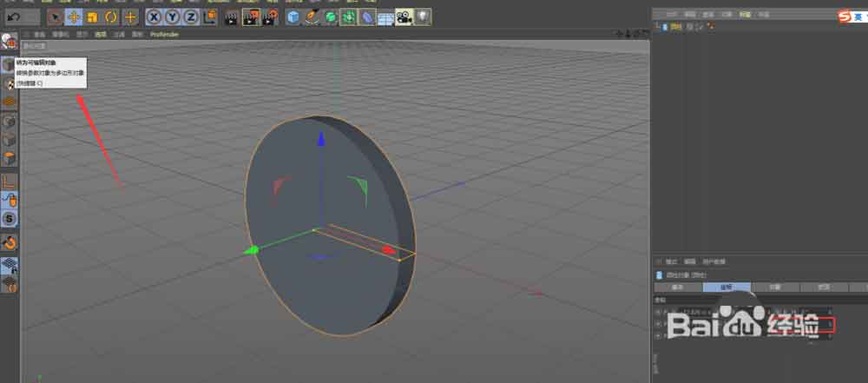Switch to the 对象 attribute tab

click(x=775, y=287)
